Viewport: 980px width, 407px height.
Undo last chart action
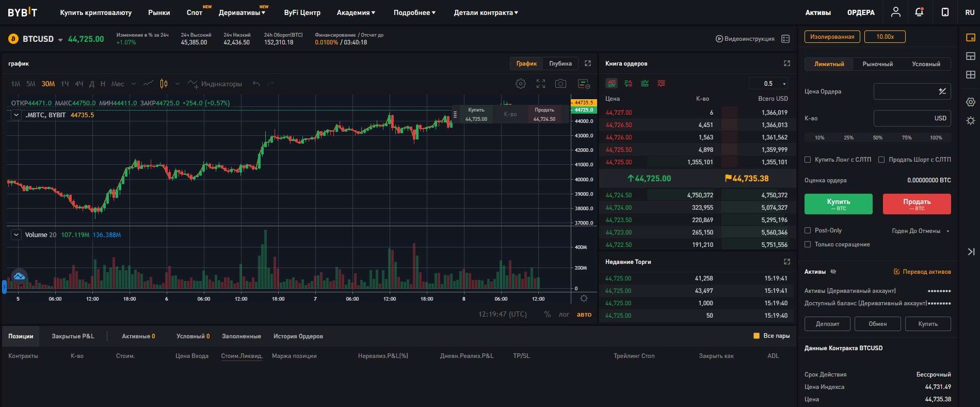[x=256, y=84]
